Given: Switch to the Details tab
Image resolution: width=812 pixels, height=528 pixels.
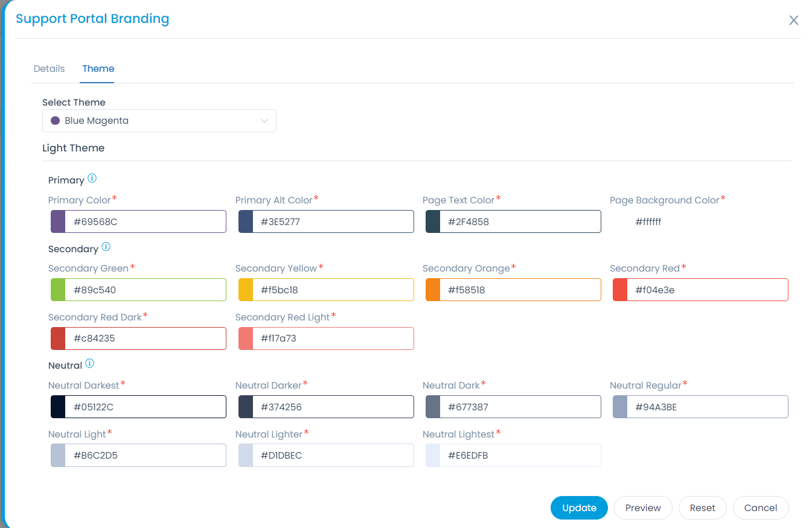Looking at the screenshot, I should tap(49, 69).
